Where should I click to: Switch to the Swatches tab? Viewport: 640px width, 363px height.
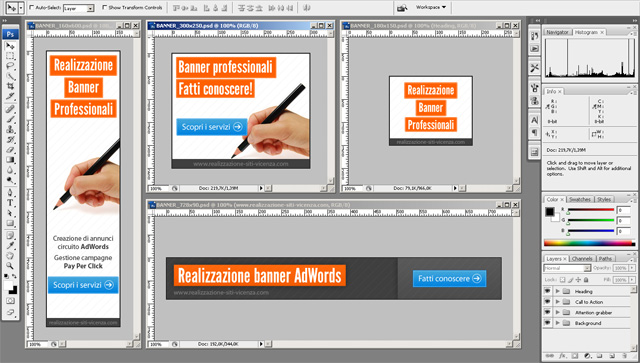click(580, 199)
